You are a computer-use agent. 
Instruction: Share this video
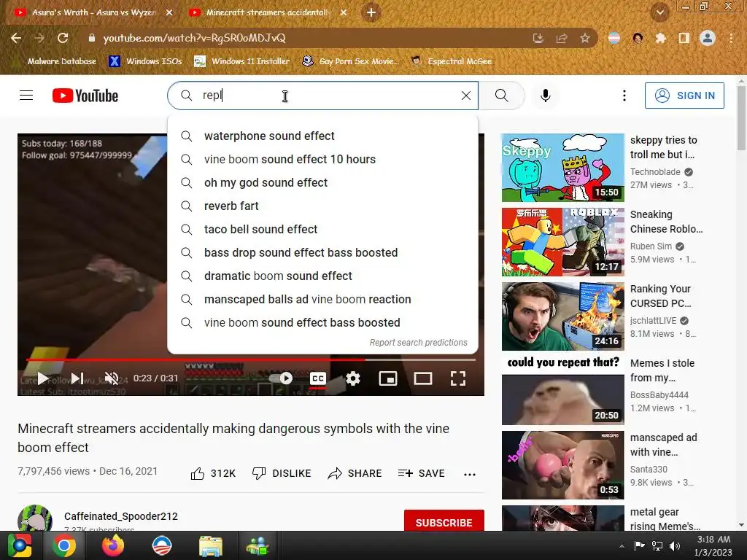coord(355,473)
